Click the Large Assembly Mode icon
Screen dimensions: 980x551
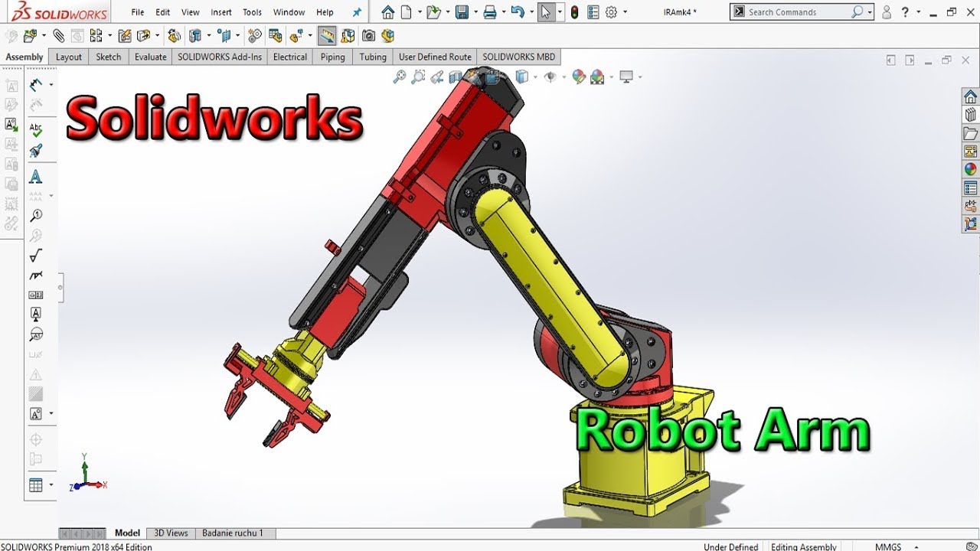coord(388,36)
